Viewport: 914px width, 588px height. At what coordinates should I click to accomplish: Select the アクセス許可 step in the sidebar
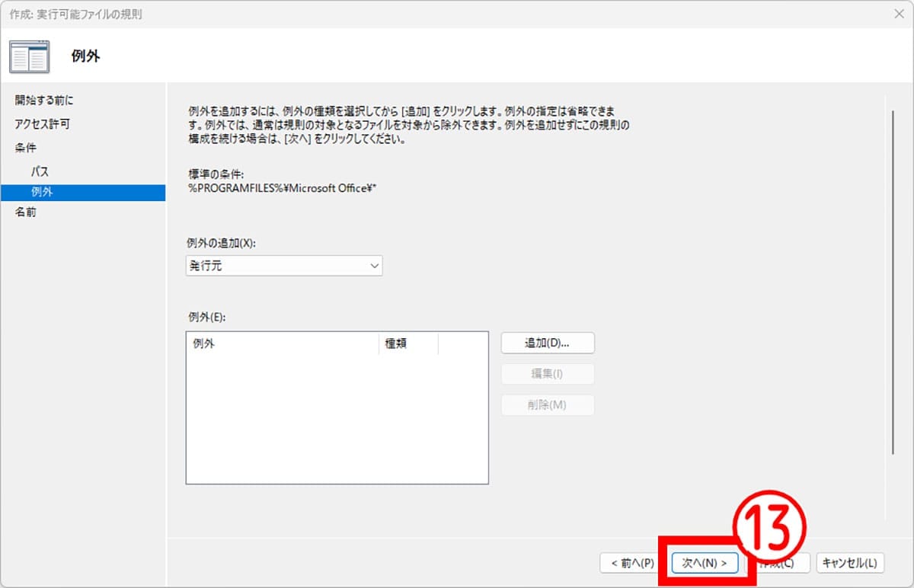[x=42, y=124]
